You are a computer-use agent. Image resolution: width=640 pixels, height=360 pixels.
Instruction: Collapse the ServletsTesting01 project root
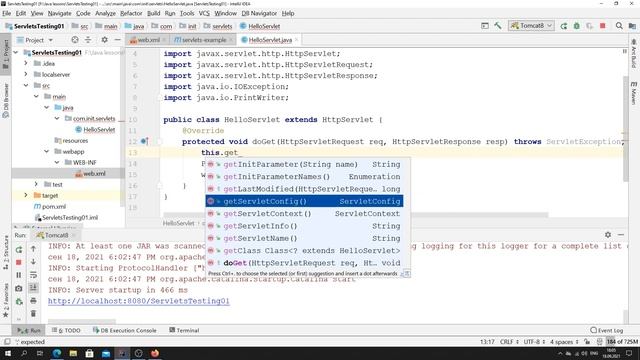(x=16, y=52)
